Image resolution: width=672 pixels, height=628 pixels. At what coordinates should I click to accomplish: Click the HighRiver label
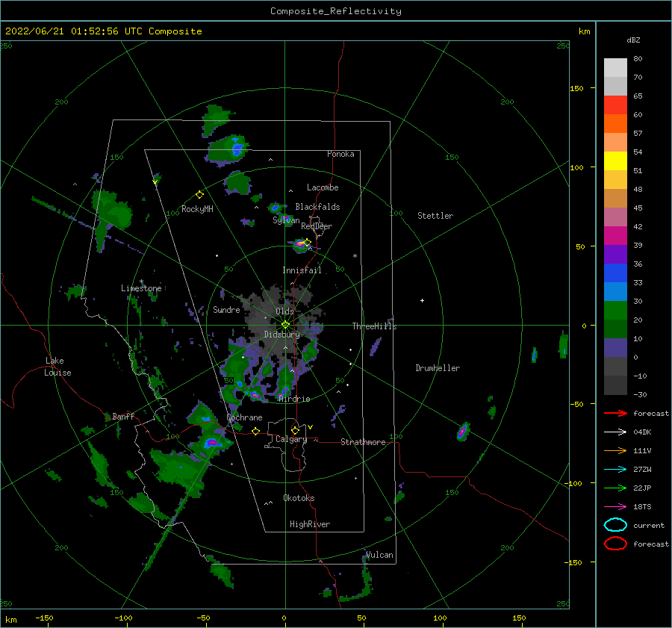tap(310, 524)
